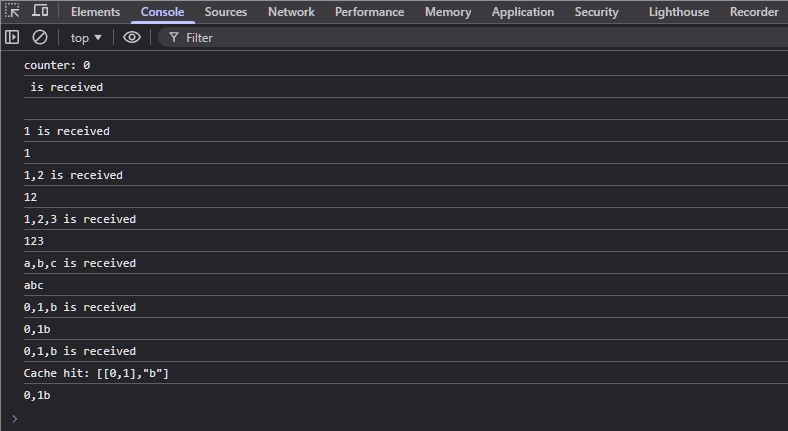Image resolution: width=788 pixels, height=431 pixels.
Task: Open the Security tab
Action: [596, 12]
